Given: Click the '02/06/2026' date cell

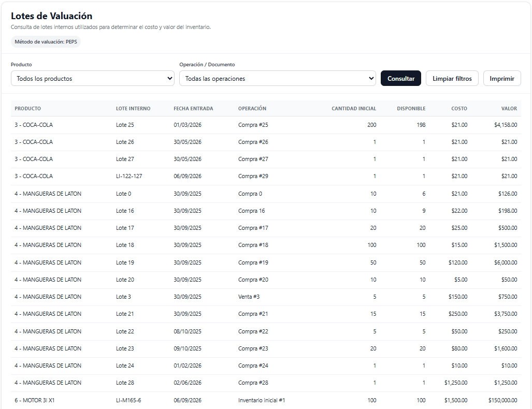Looking at the screenshot, I should coord(188,383).
